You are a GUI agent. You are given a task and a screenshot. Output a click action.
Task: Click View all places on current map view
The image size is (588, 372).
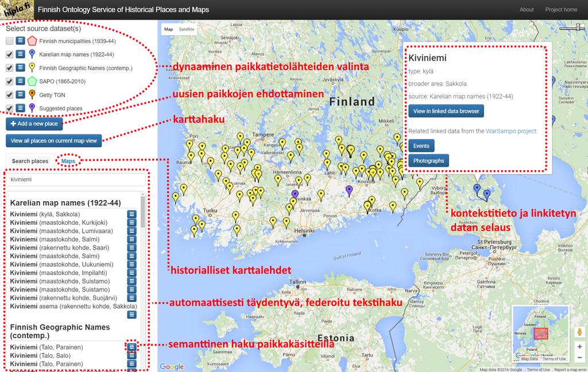coord(53,141)
